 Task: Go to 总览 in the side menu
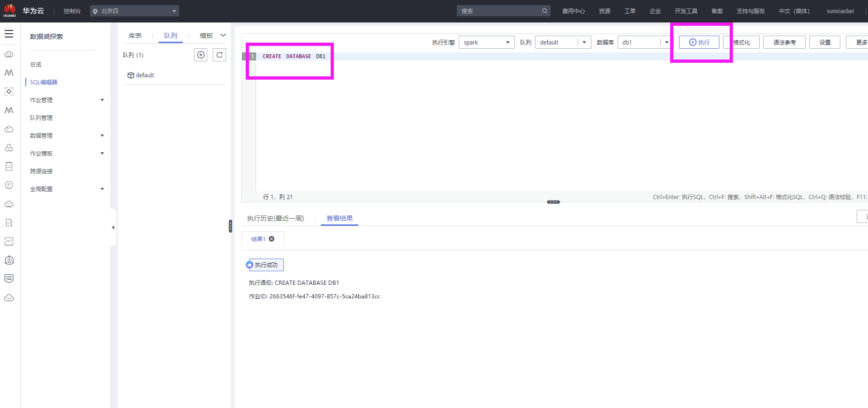point(36,64)
